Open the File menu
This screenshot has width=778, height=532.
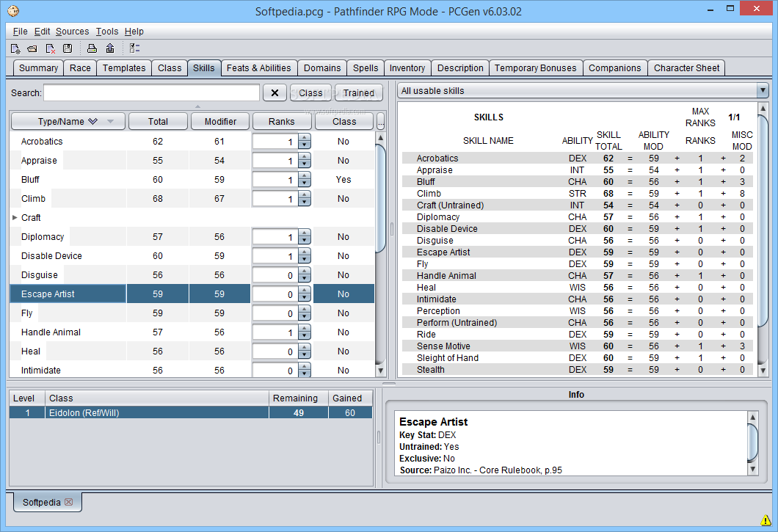click(21, 32)
